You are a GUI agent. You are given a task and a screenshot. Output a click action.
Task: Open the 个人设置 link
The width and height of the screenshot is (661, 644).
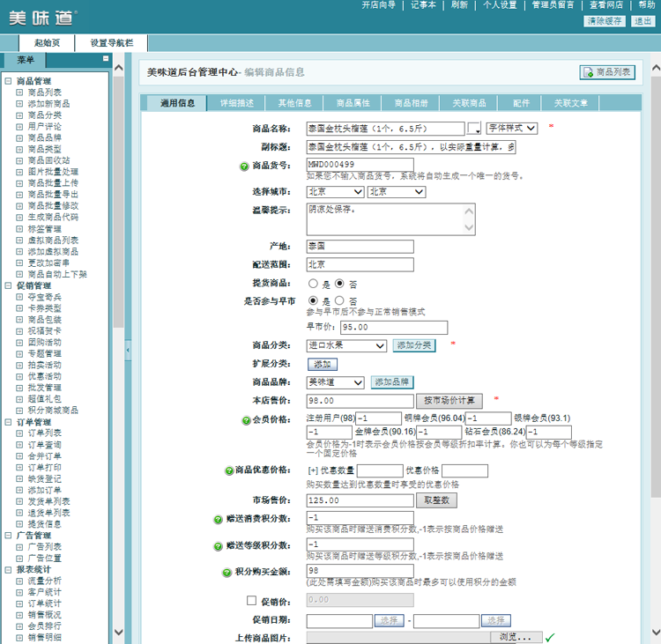500,5
